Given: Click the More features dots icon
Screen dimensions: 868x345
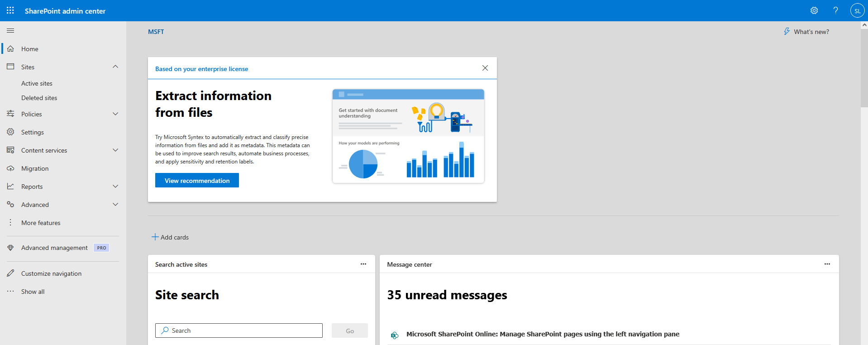Looking at the screenshot, I should (x=10, y=222).
